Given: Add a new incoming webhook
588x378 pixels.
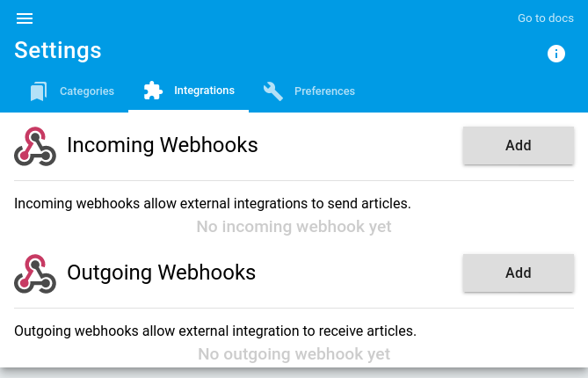Looking at the screenshot, I should click(x=519, y=146).
